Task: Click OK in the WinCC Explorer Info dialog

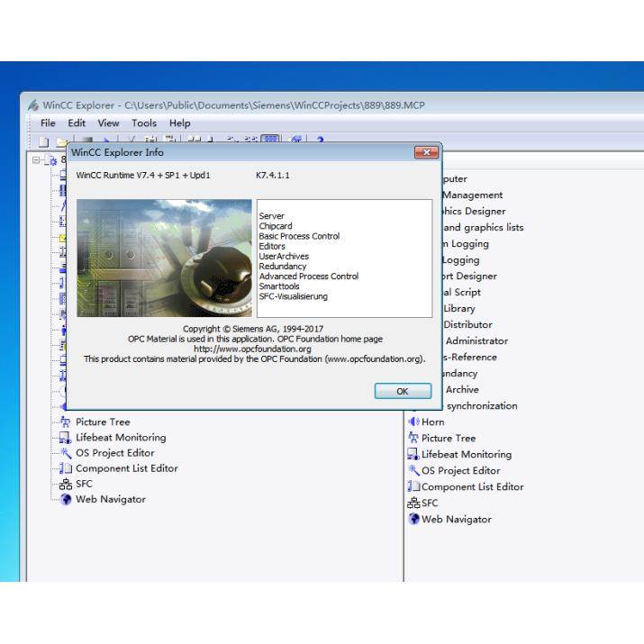Action: tap(403, 392)
